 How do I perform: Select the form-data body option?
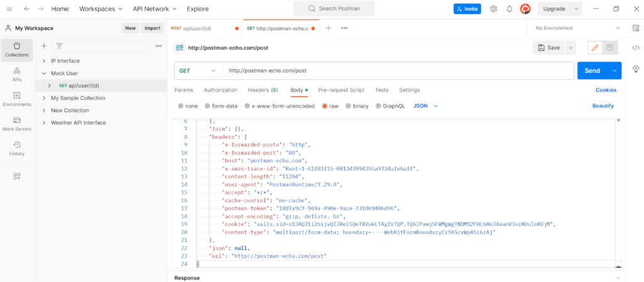coord(220,106)
